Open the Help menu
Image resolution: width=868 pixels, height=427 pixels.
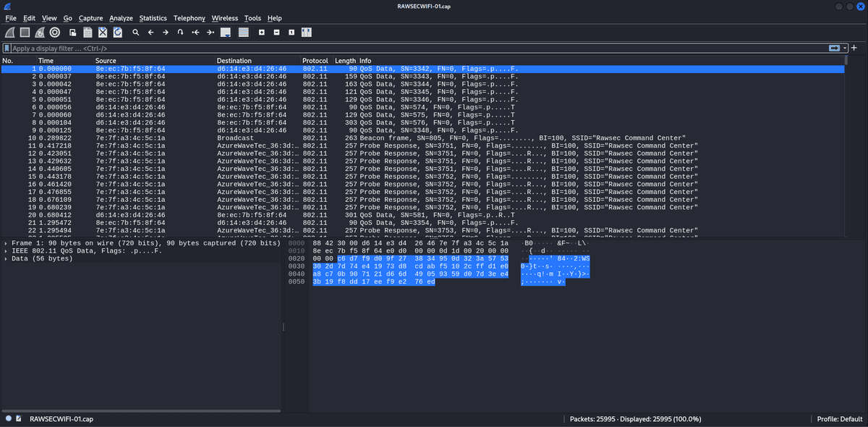click(275, 18)
